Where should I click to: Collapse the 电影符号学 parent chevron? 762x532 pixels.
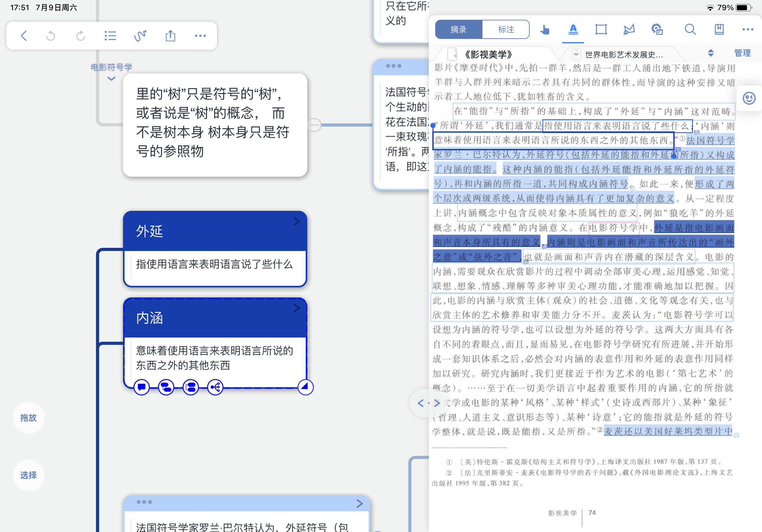pos(111,79)
